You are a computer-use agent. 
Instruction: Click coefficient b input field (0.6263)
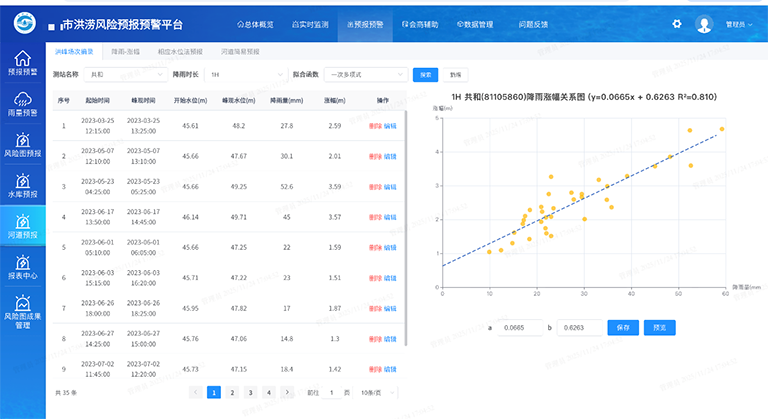point(580,327)
